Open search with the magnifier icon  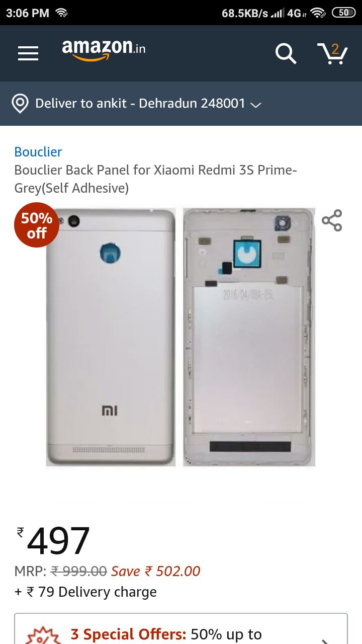286,53
